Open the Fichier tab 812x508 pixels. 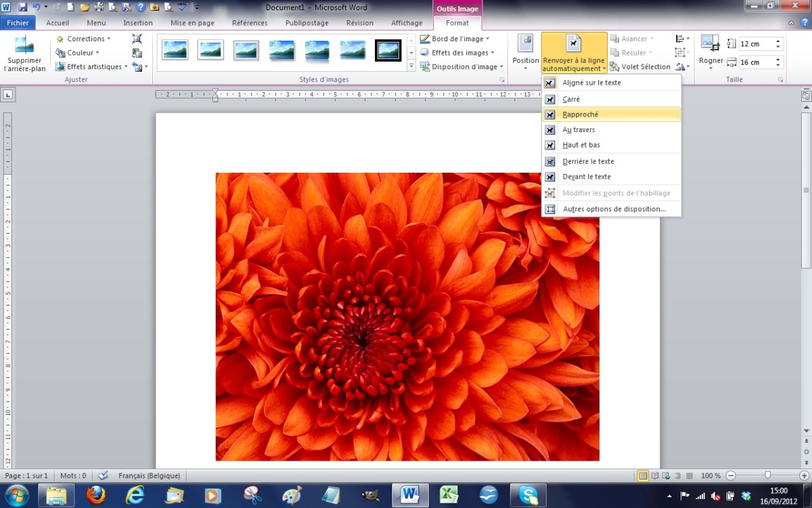[18, 23]
